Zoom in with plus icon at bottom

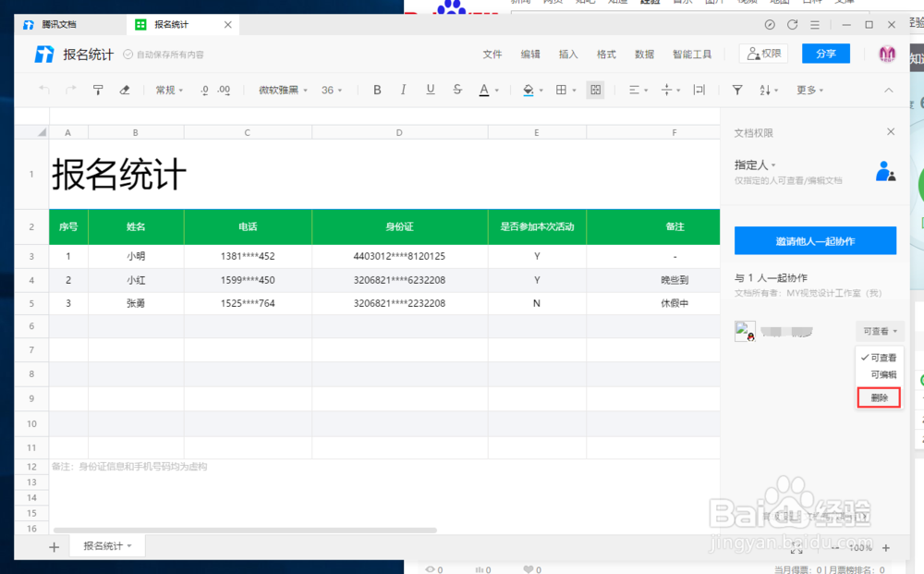pos(886,548)
